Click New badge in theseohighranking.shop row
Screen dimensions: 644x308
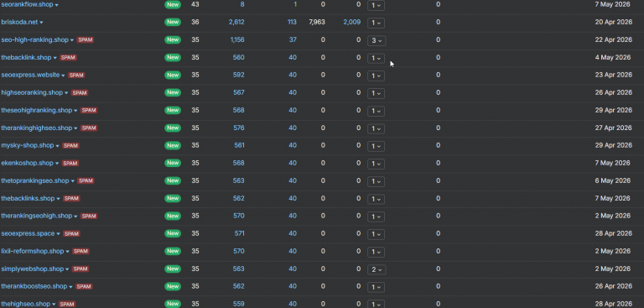[173, 110]
